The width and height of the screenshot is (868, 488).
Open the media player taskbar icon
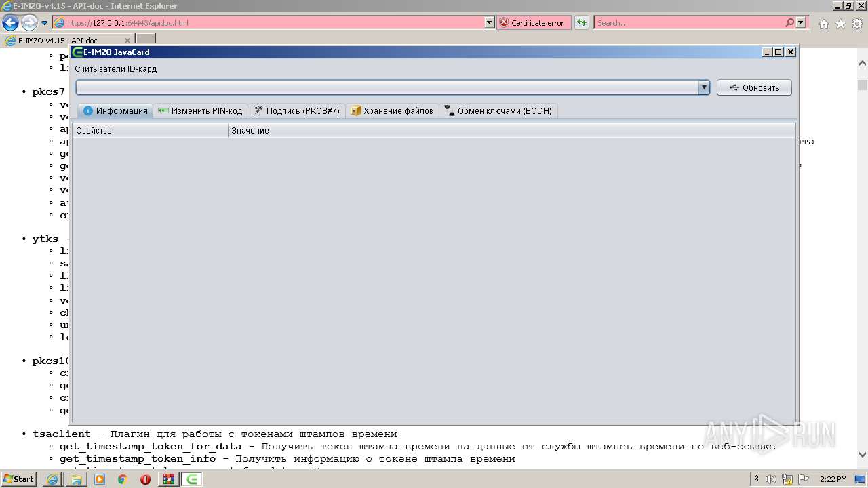coord(100,479)
